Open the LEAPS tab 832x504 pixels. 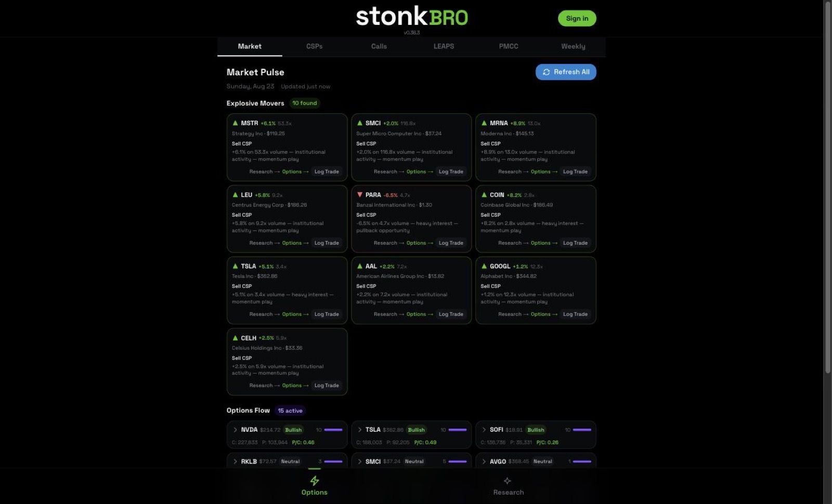tap(444, 46)
